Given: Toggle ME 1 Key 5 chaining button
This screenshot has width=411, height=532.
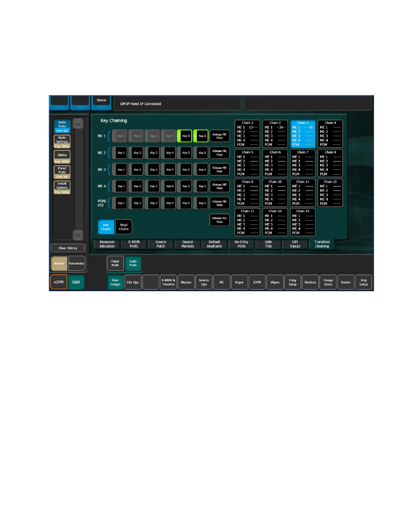Looking at the screenshot, I should point(186,136).
